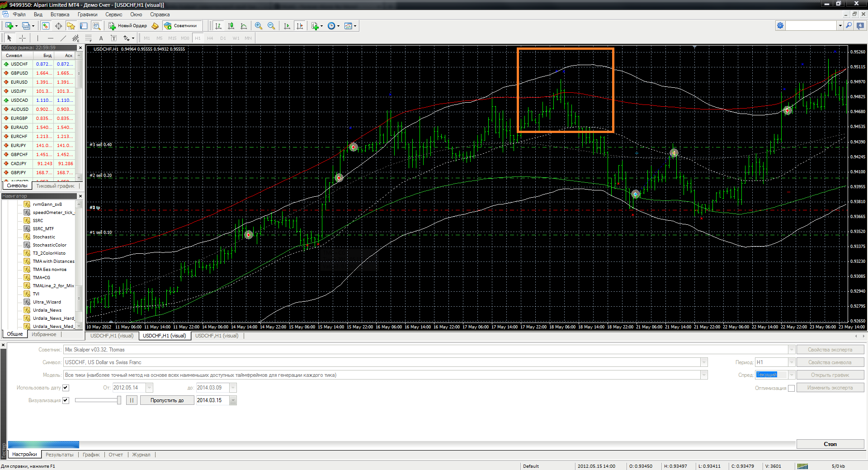Image resolution: width=868 pixels, height=470 pixels.
Task: Open the Советник expert dropdown
Action: click(792, 350)
